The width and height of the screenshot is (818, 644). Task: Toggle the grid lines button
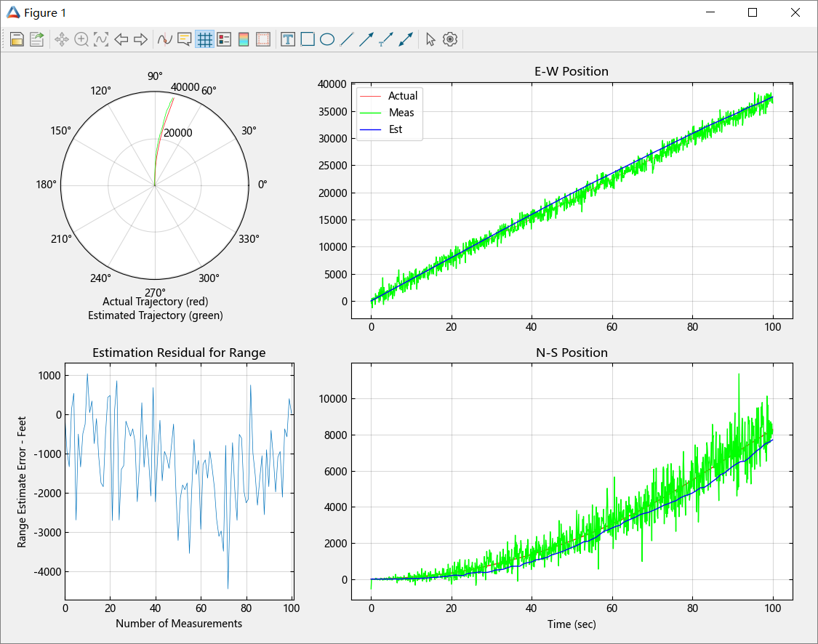click(x=204, y=40)
